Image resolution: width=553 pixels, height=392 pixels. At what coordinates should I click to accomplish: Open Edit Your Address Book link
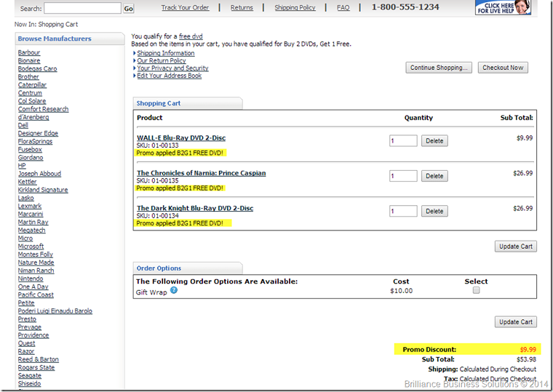[170, 76]
